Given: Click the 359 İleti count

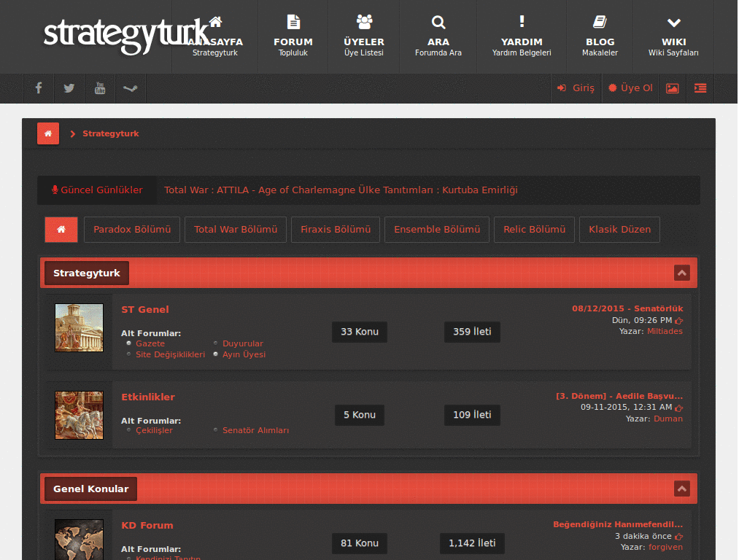Looking at the screenshot, I should click(472, 332).
